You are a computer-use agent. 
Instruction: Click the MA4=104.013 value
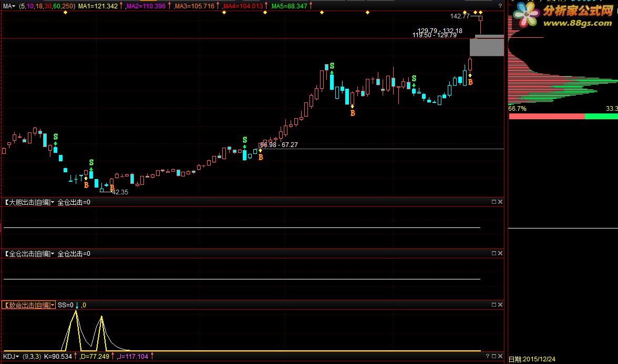coord(243,6)
